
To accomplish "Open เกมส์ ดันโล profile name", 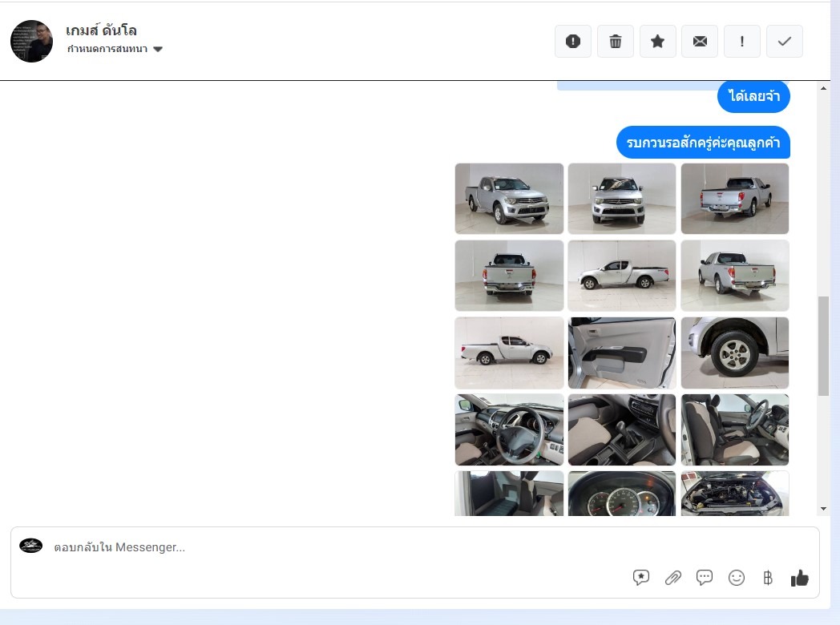I will [101, 30].
